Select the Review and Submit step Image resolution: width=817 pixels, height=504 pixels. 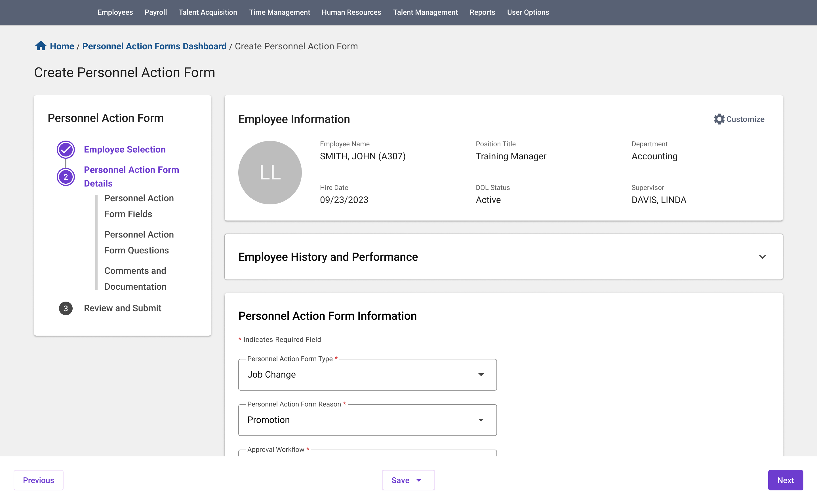123,308
